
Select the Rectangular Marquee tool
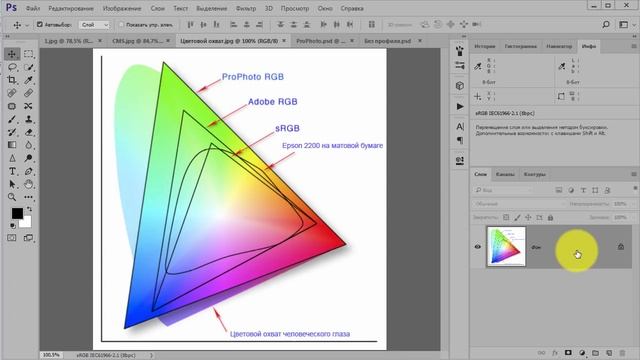pyautogui.click(x=28, y=54)
